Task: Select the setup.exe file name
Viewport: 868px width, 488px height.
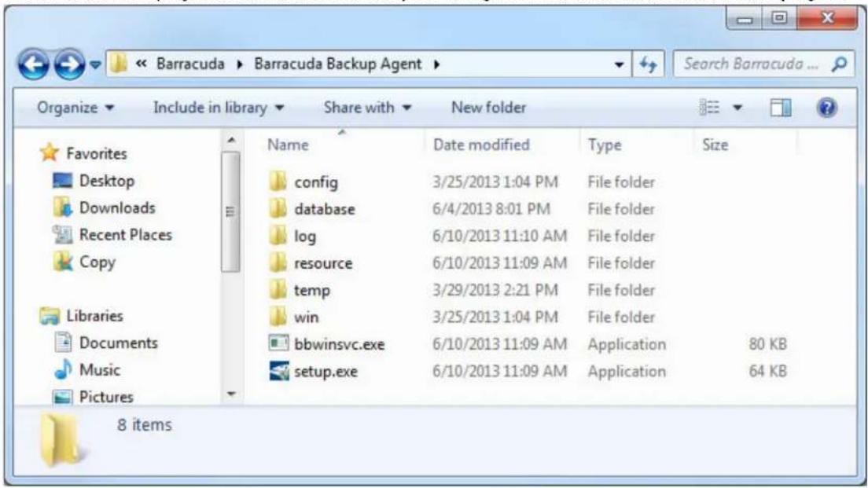Action: coord(325,371)
